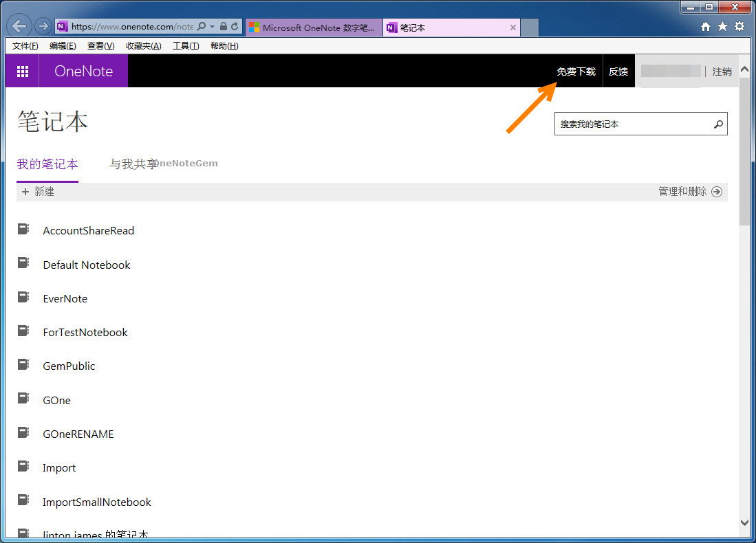
Task: Open the ForTestNotebook notebook
Action: [85, 333]
